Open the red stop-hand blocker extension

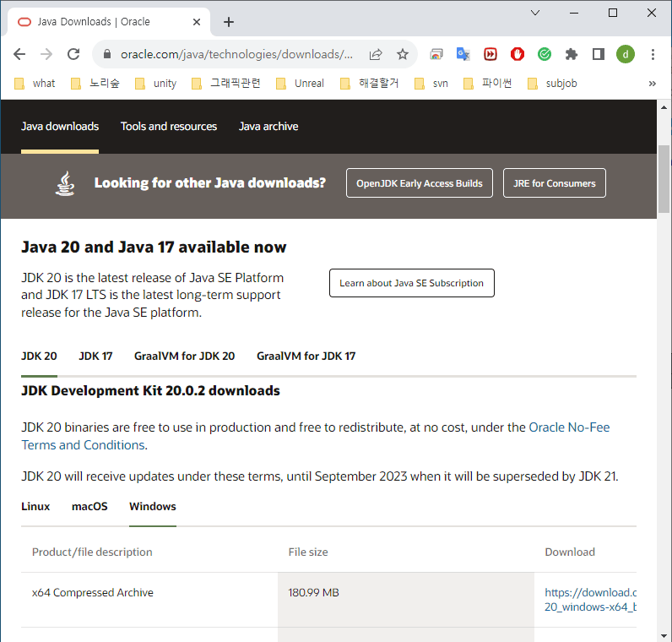point(518,54)
